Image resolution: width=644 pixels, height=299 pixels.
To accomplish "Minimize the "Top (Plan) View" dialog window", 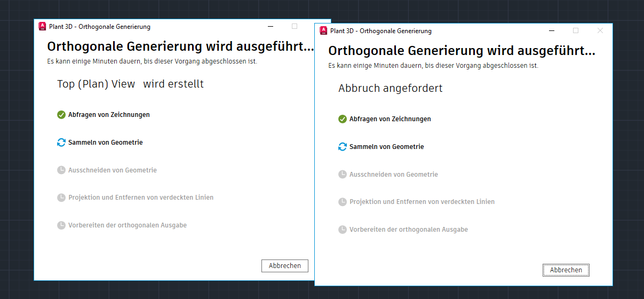I will coord(271,26).
